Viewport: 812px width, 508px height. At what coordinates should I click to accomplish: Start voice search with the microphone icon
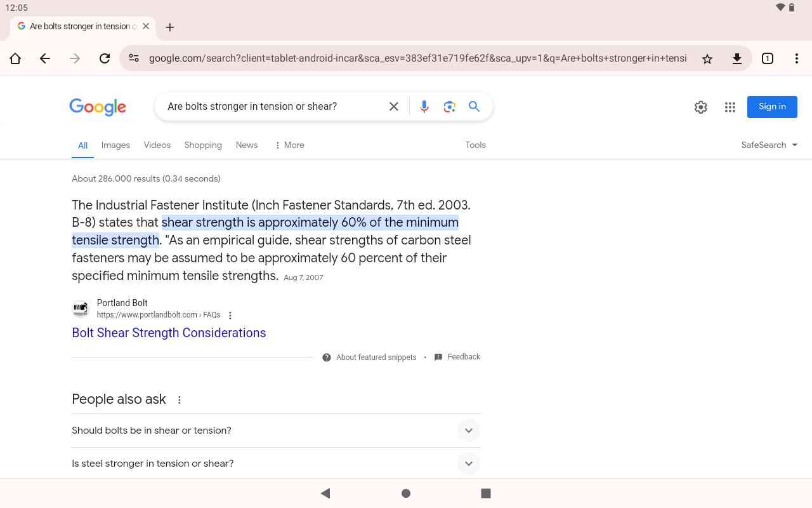pyautogui.click(x=424, y=107)
